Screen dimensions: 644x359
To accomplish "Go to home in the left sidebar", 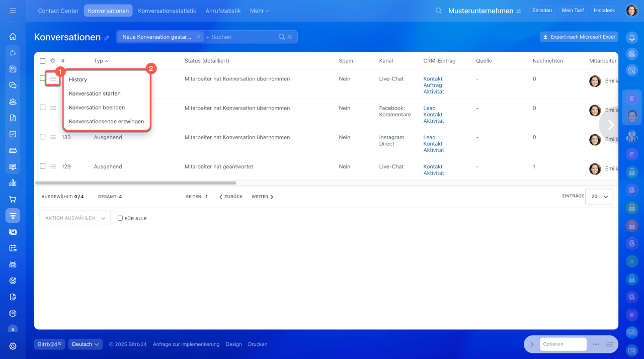I will pyautogui.click(x=13, y=36).
